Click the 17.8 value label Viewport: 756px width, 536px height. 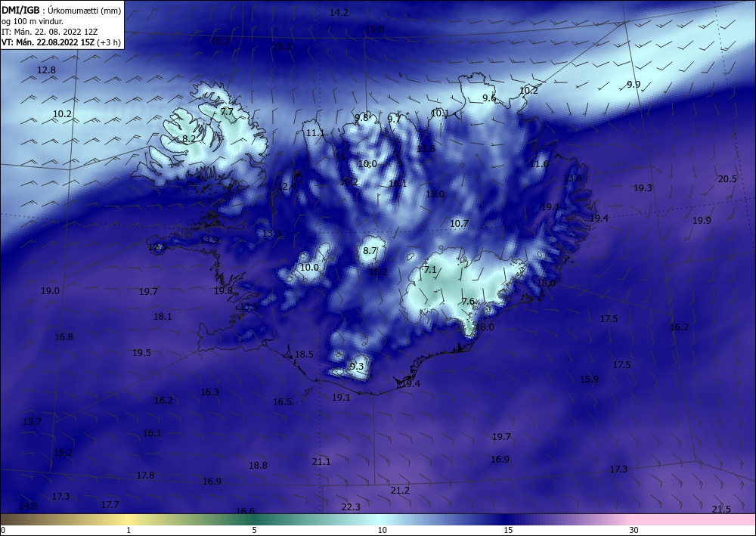tap(145, 476)
